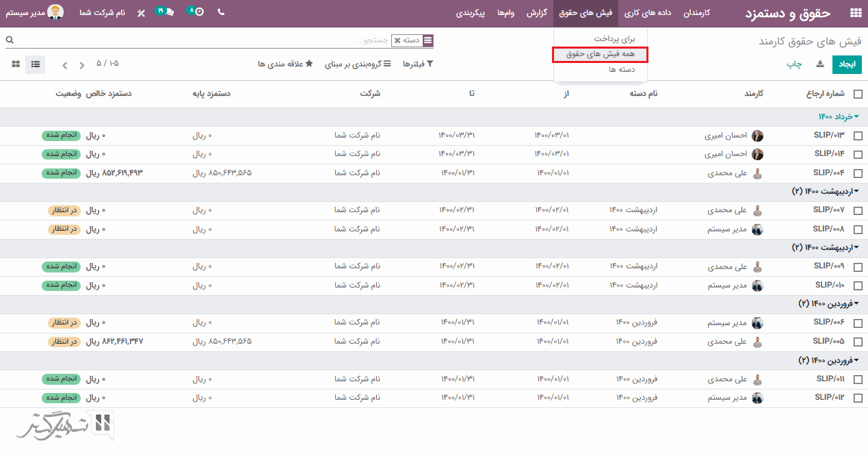
Task: Open the فیلترها filters dropdown
Action: (415, 64)
